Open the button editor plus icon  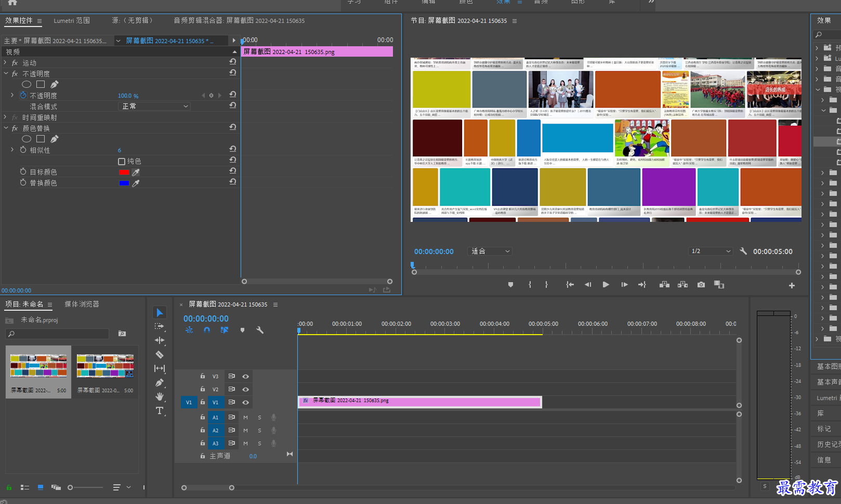coord(792,285)
